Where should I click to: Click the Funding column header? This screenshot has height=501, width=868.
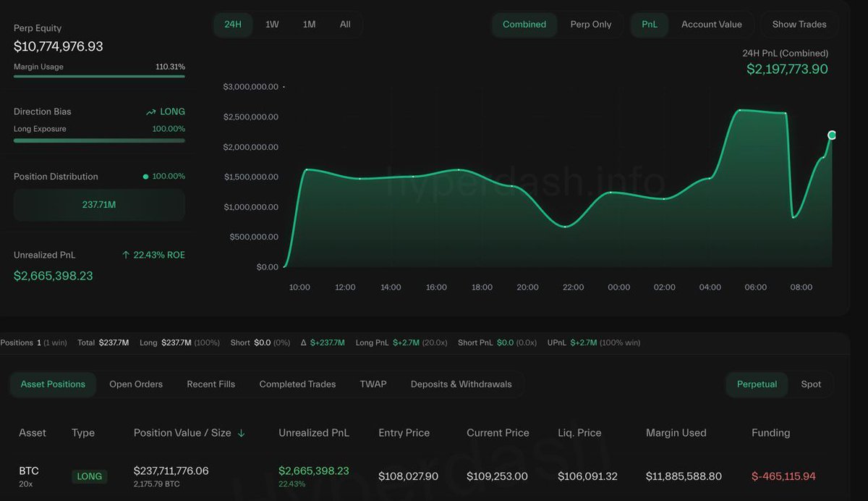(771, 432)
